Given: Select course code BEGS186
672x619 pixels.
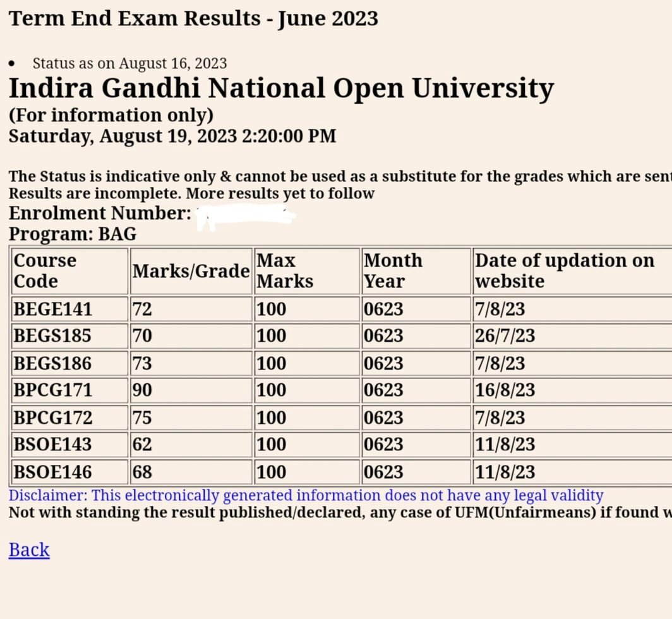Looking at the screenshot, I should pyautogui.click(x=52, y=364).
